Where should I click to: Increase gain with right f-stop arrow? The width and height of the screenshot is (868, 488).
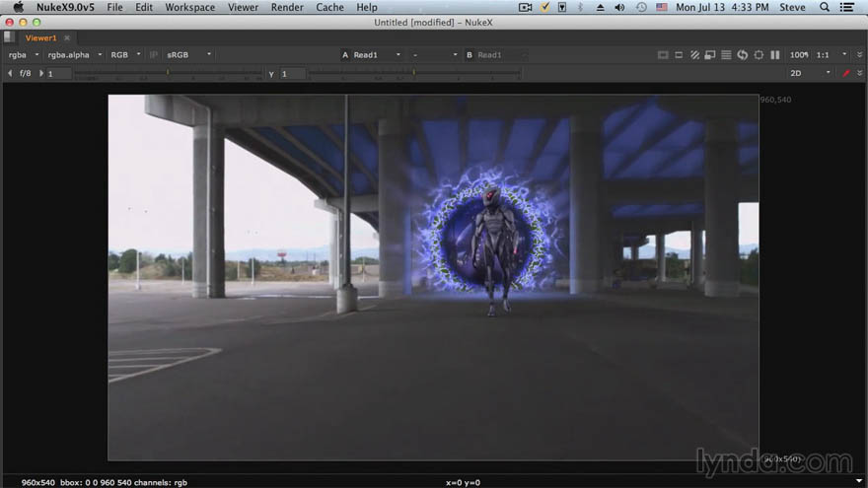[41, 73]
